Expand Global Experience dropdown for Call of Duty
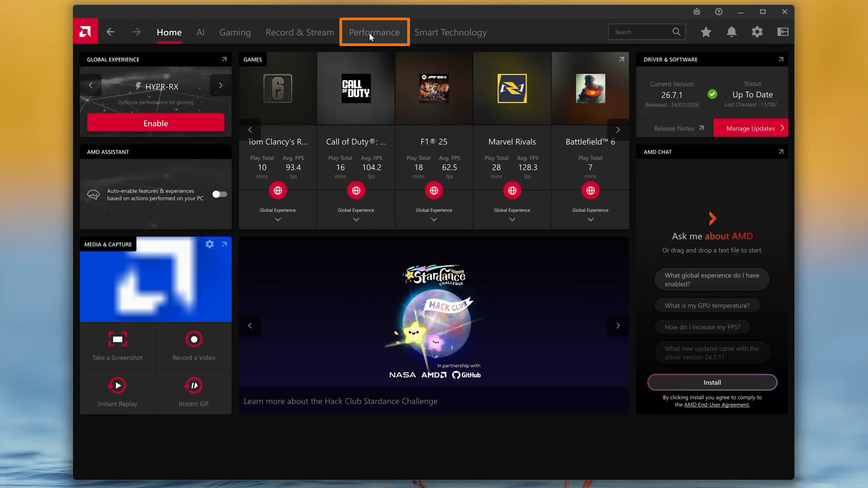Viewport: 868px width, 488px height. [356, 220]
